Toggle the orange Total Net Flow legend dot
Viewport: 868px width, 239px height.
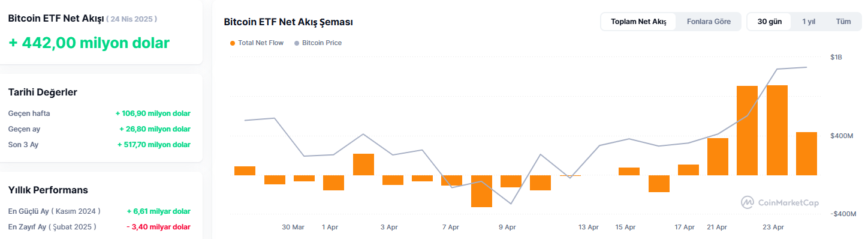point(233,43)
